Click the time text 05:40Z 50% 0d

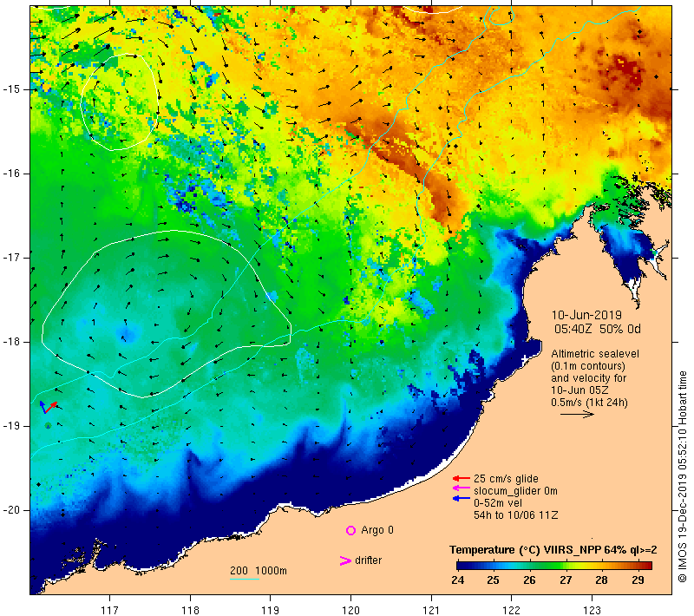598,329
